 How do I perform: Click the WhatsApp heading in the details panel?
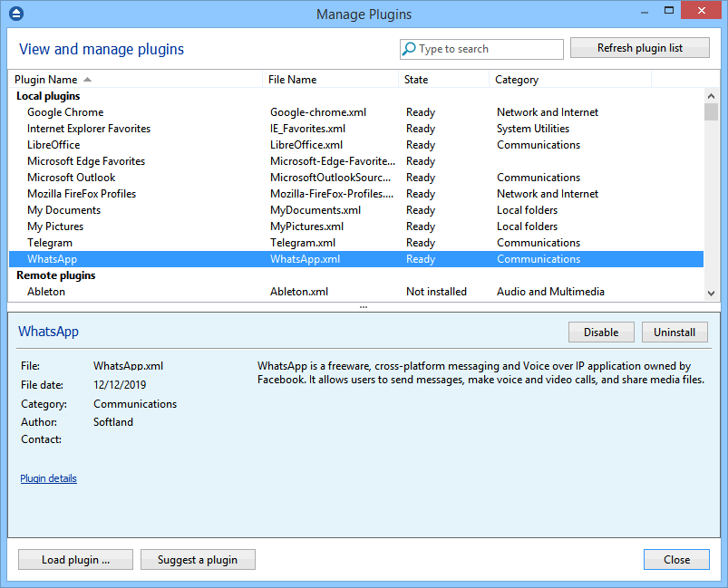point(48,332)
